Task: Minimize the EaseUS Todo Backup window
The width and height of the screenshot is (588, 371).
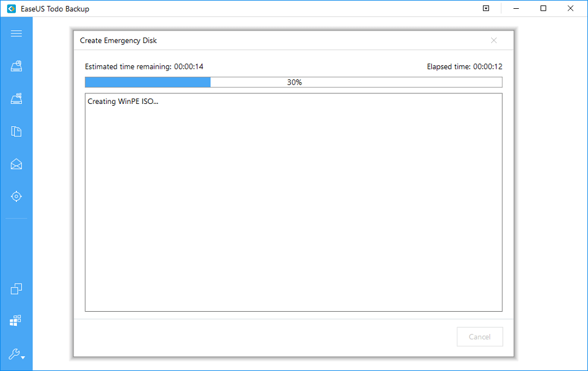Action: (516, 8)
